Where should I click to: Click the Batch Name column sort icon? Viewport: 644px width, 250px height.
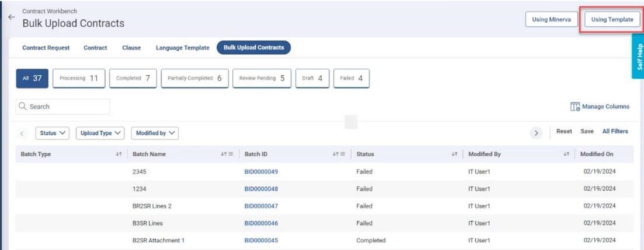(x=224, y=154)
